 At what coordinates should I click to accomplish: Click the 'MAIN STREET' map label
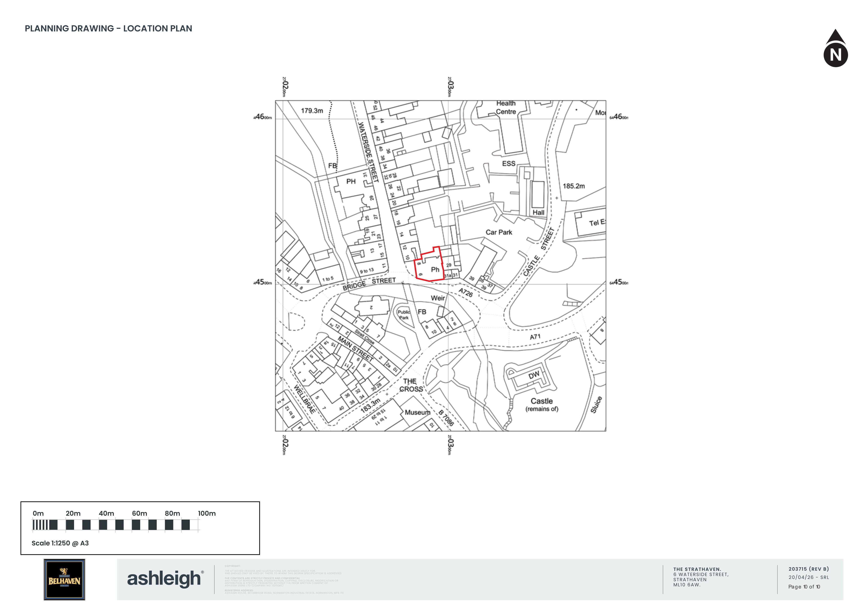[x=355, y=349]
